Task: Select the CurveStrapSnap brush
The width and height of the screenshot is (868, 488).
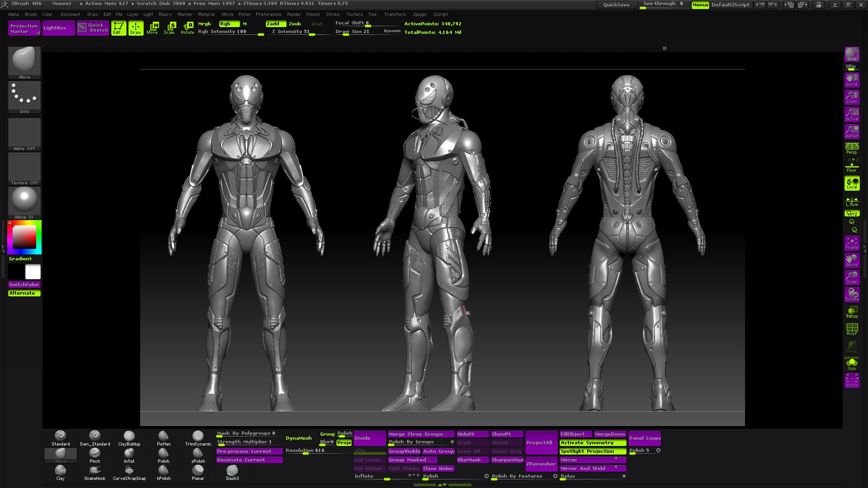Action: [x=129, y=472]
